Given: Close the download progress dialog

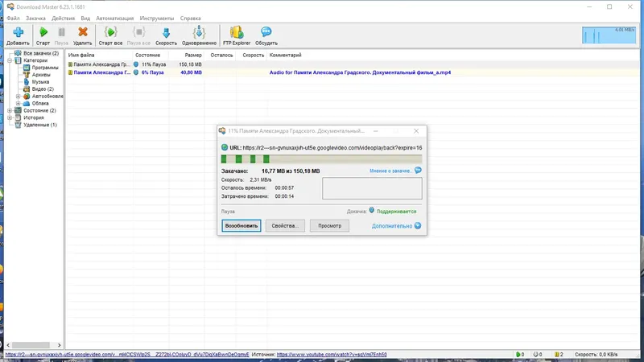Looking at the screenshot, I should [416, 131].
